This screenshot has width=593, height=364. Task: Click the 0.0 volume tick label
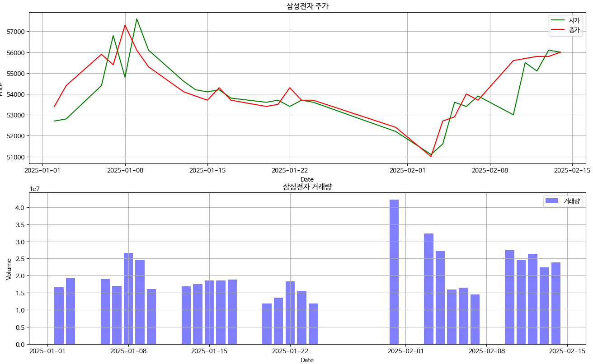(x=21, y=344)
